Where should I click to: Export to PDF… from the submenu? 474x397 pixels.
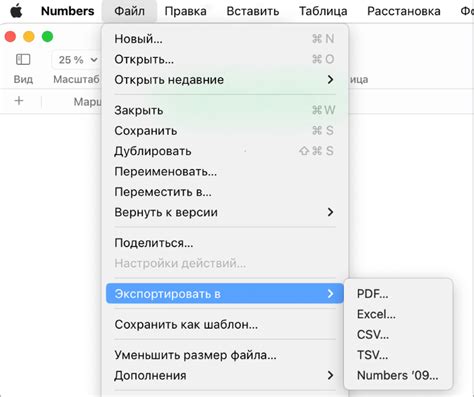tap(398, 294)
